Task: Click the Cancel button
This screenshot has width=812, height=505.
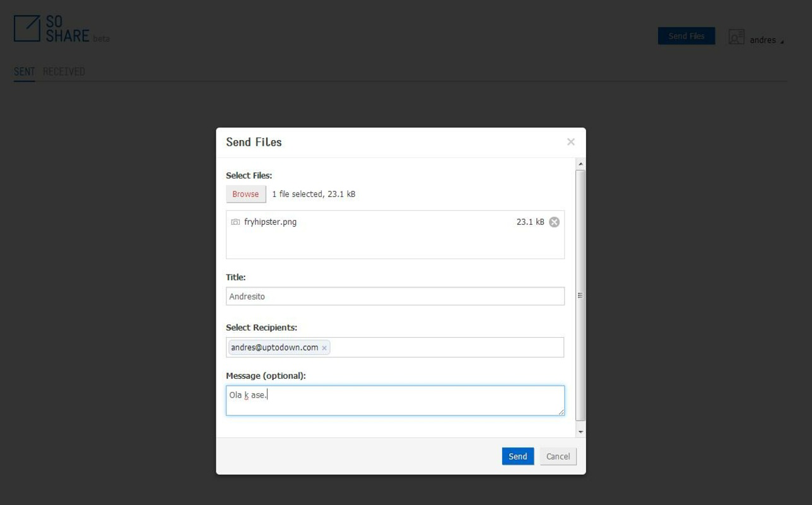Action: pyautogui.click(x=558, y=456)
